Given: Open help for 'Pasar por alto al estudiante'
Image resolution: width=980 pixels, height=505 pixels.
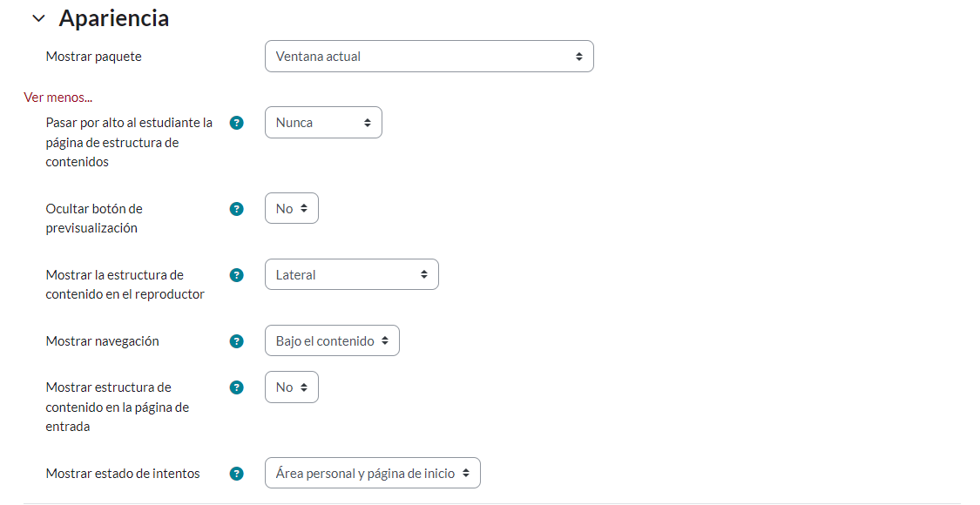Looking at the screenshot, I should tap(236, 123).
